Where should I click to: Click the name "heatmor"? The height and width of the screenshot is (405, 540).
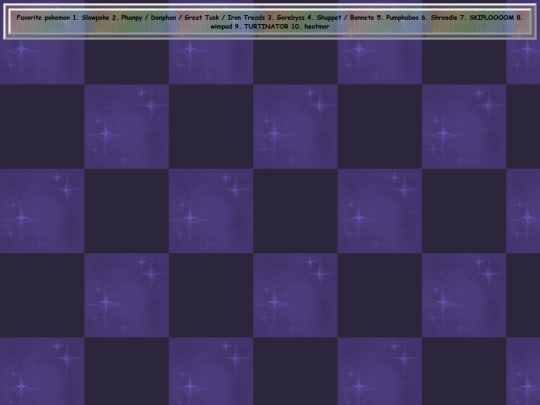click(317, 27)
